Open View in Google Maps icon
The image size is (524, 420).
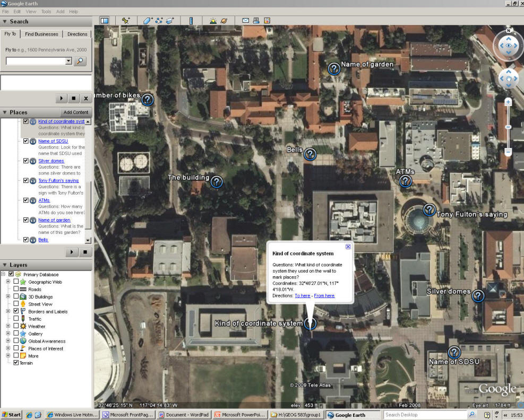tap(267, 20)
